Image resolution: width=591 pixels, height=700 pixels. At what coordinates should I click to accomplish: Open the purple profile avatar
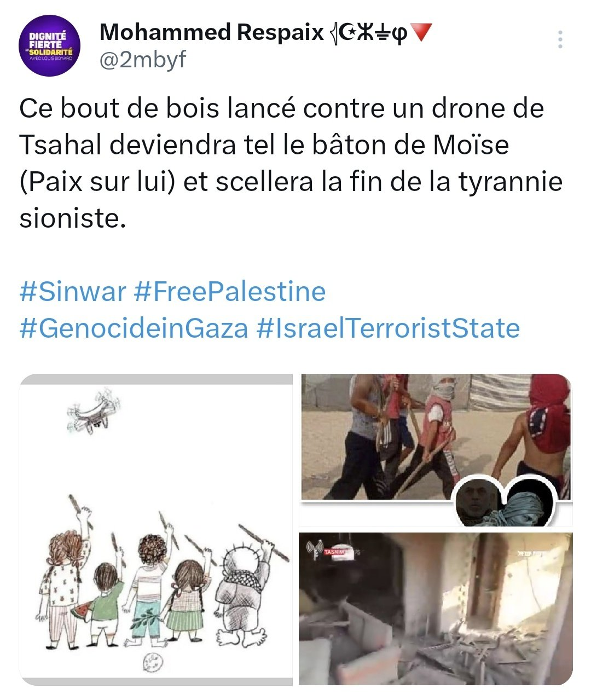pyautogui.click(x=50, y=45)
